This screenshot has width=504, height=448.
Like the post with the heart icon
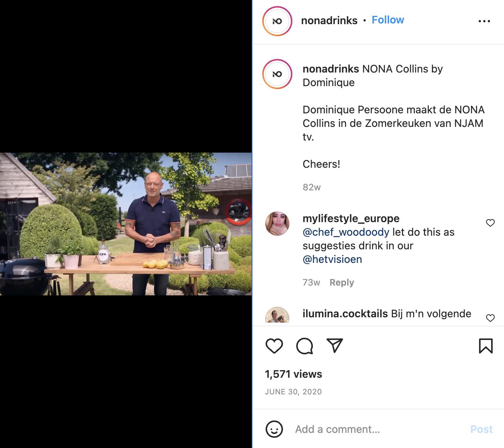[274, 346]
